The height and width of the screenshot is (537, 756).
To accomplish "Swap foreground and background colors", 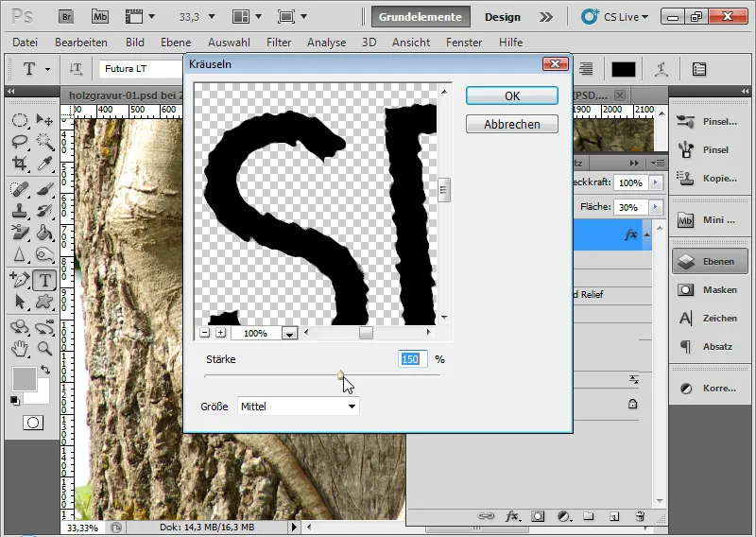I will pyautogui.click(x=45, y=370).
